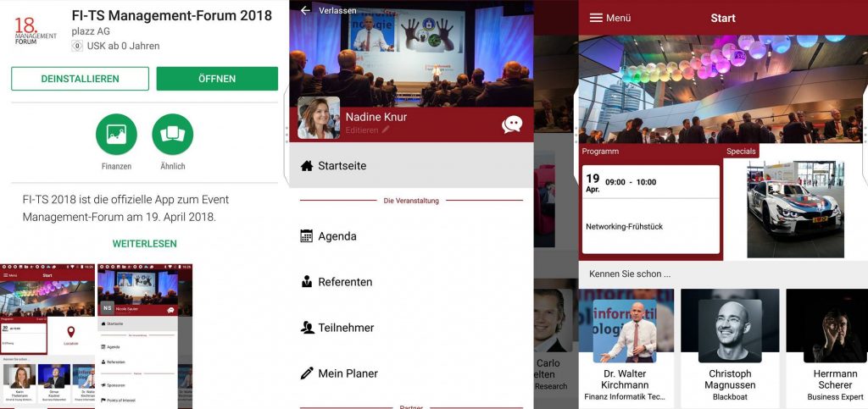Expand description with WEITERLESEN link

click(144, 244)
